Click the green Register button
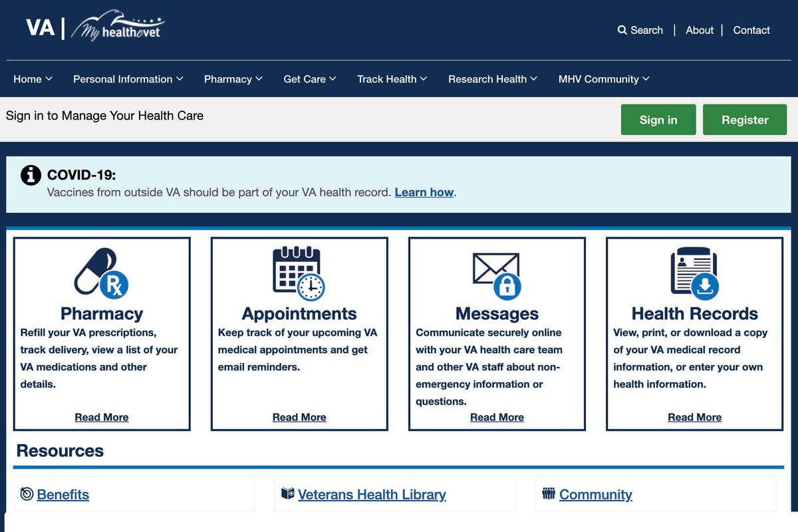Screen dimensions: 798x532 [x=745, y=120]
